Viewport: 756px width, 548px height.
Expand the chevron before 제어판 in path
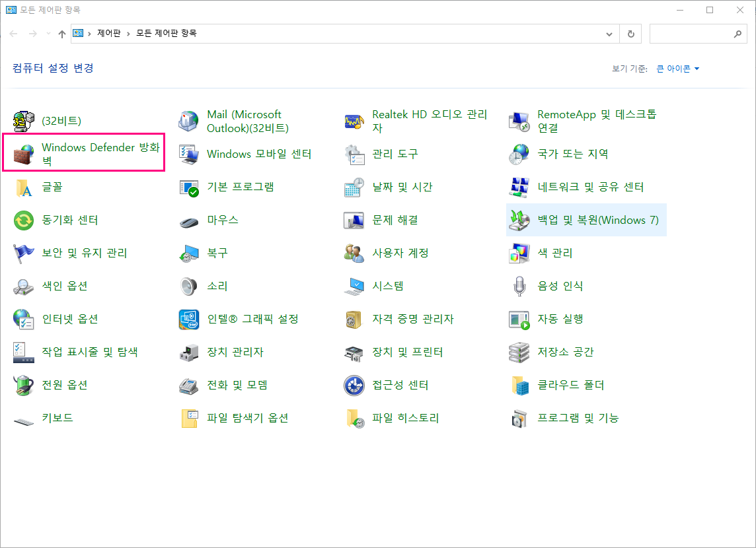pyautogui.click(x=89, y=34)
